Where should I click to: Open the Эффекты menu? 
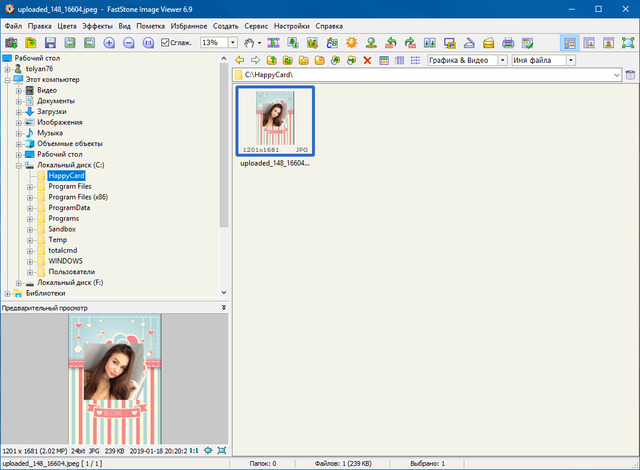click(97, 24)
